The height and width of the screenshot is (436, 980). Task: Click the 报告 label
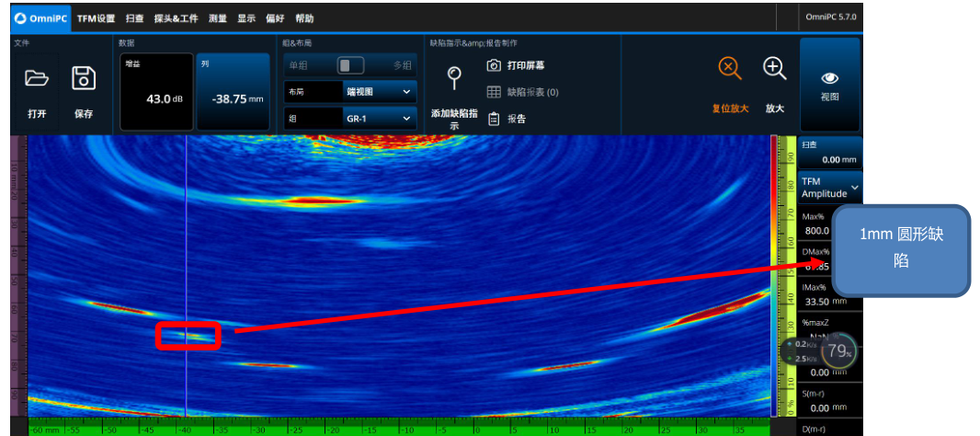(517, 119)
